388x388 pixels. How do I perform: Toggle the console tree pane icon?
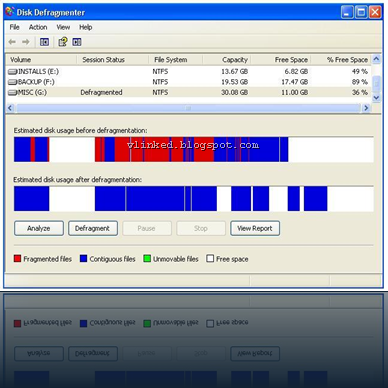pos(44,42)
